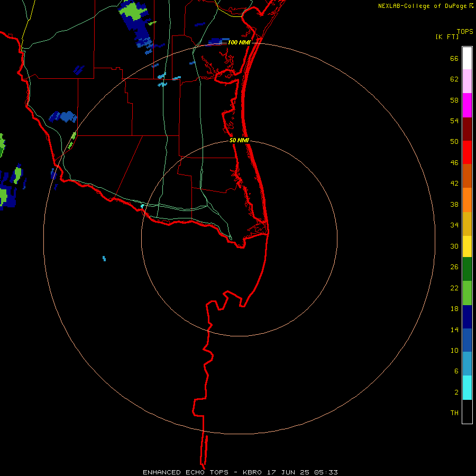Click the '14' legend label
Viewport: 476px width, 476px height.
(454, 329)
